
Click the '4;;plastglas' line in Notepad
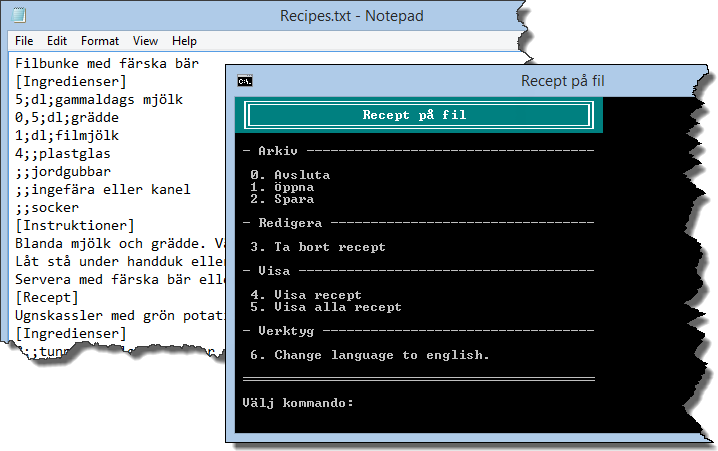(x=63, y=153)
